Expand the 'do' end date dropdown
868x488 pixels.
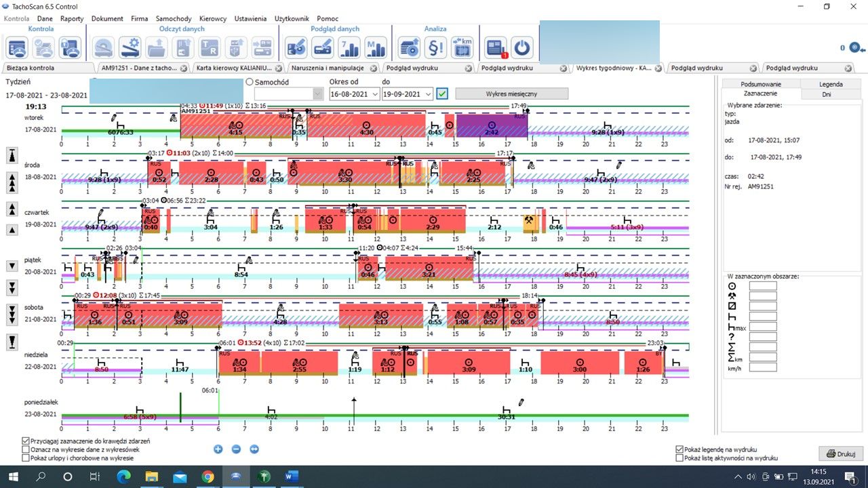(428, 94)
